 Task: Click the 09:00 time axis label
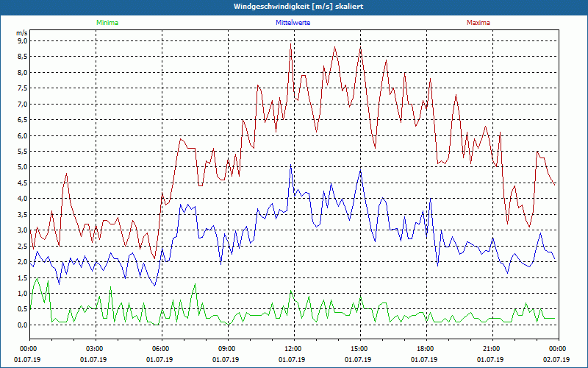point(228,349)
